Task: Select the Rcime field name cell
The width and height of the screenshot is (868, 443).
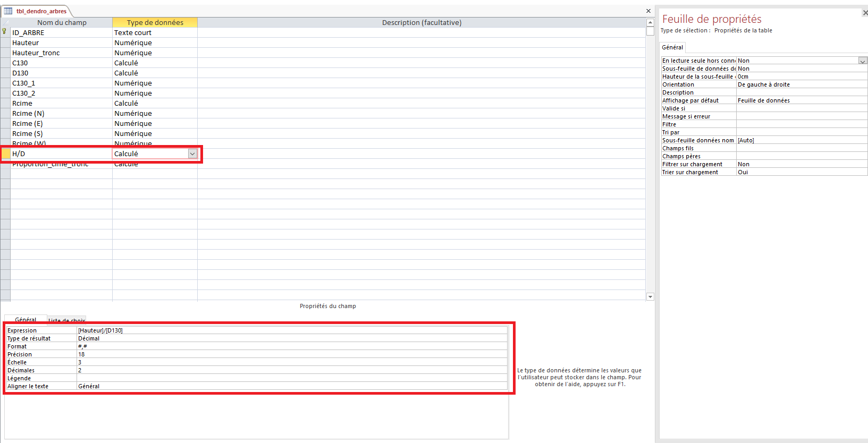Action: coord(61,103)
